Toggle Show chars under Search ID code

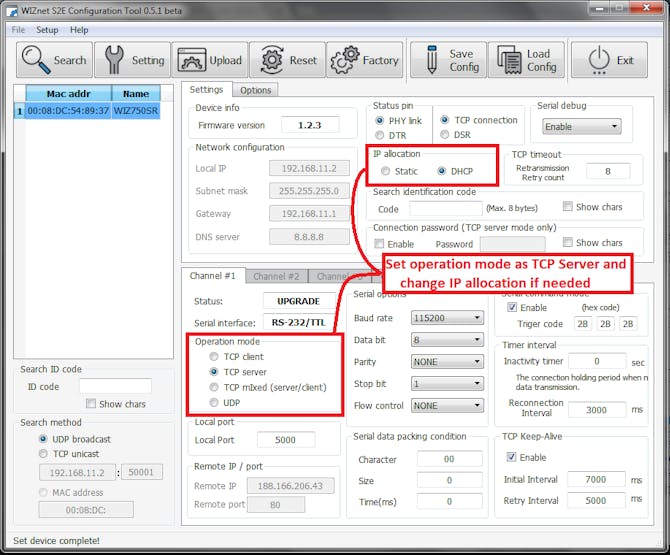(91, 403)
